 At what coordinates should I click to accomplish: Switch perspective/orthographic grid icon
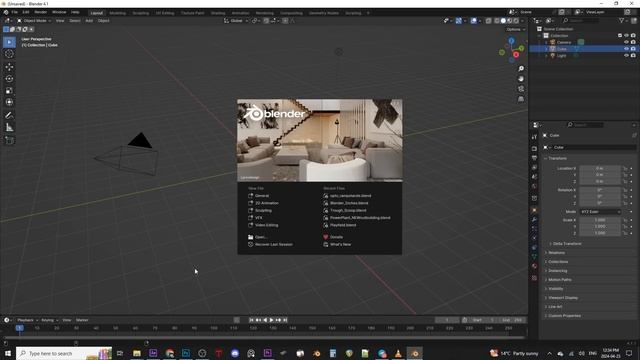(x=521, y=99)
